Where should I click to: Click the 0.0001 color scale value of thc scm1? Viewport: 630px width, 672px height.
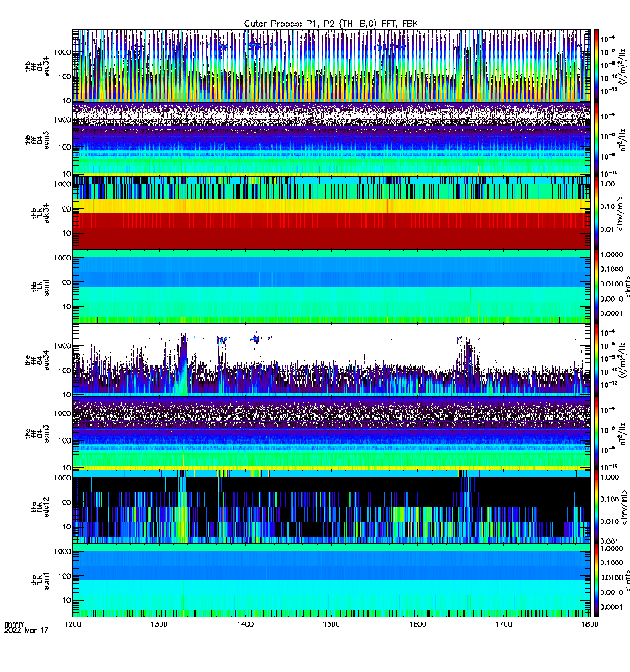pos(612,606)
